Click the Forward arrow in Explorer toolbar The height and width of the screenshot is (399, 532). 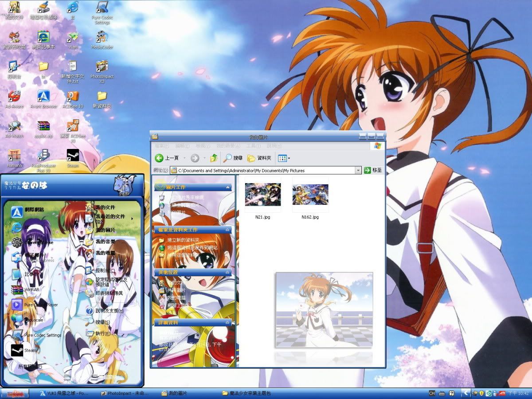pos(195,158)
